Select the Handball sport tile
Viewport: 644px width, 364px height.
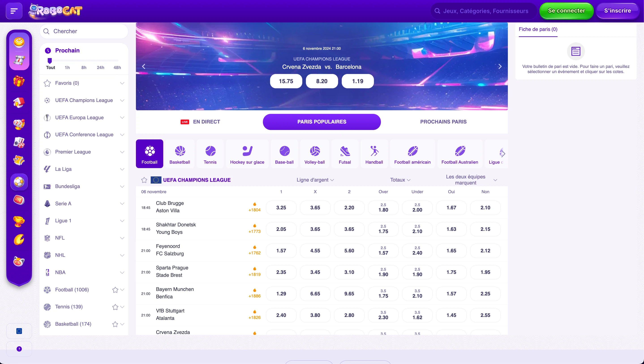(374, 154)
